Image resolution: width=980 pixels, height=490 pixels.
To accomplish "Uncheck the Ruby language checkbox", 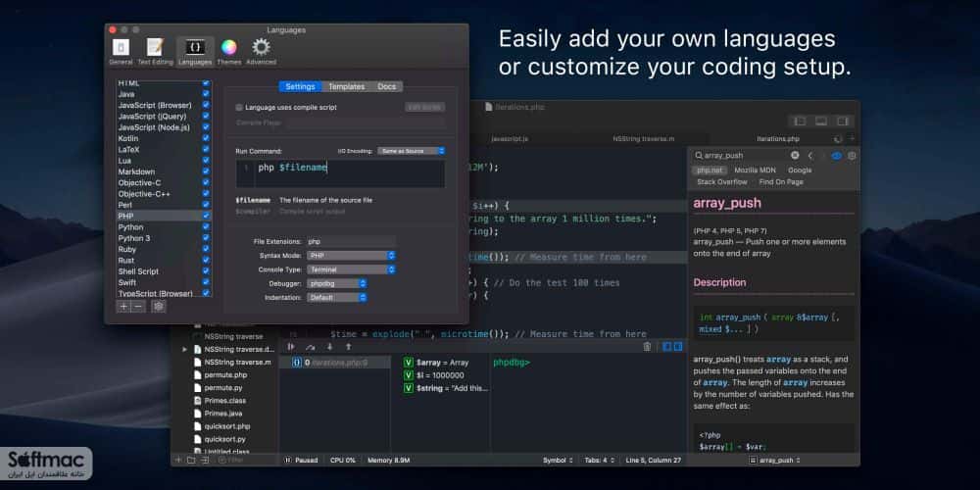I will point(206,249).
